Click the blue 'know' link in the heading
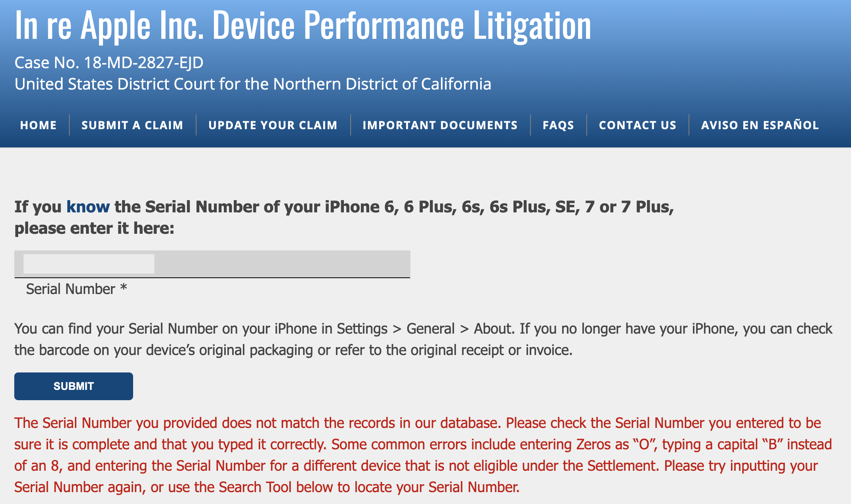Screen dimensions: 851x504 coord(88,207)
